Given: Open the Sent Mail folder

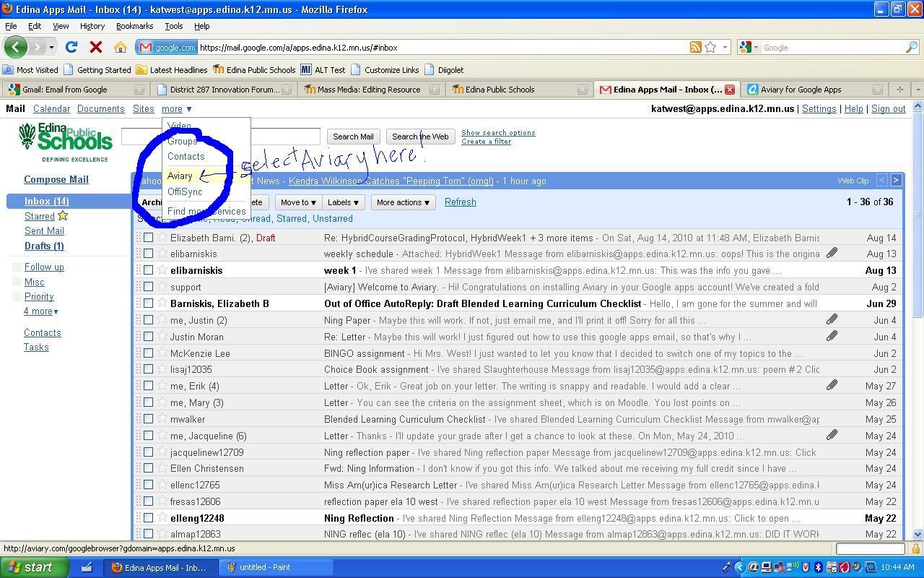Looking at the screenshot, I should click(44, 230).
